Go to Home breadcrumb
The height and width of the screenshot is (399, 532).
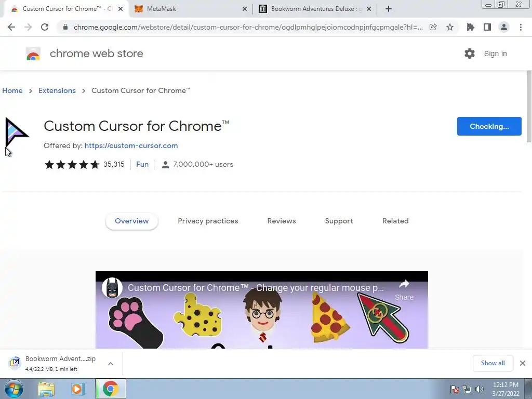(x=12, y=90)
